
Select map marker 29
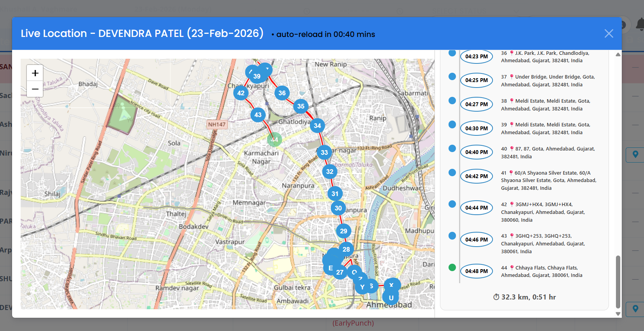click(343, 231)
